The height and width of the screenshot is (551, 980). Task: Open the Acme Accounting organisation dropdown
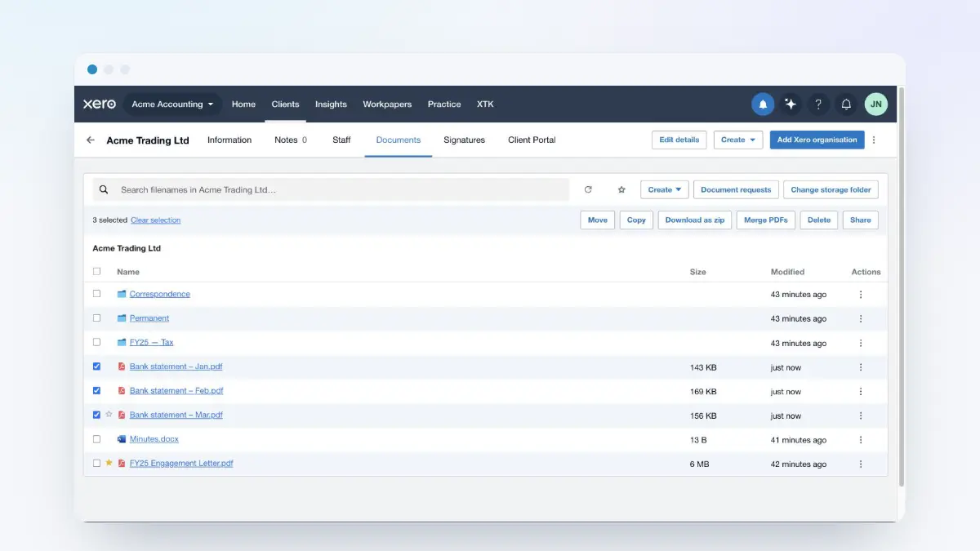pos(172,104)
